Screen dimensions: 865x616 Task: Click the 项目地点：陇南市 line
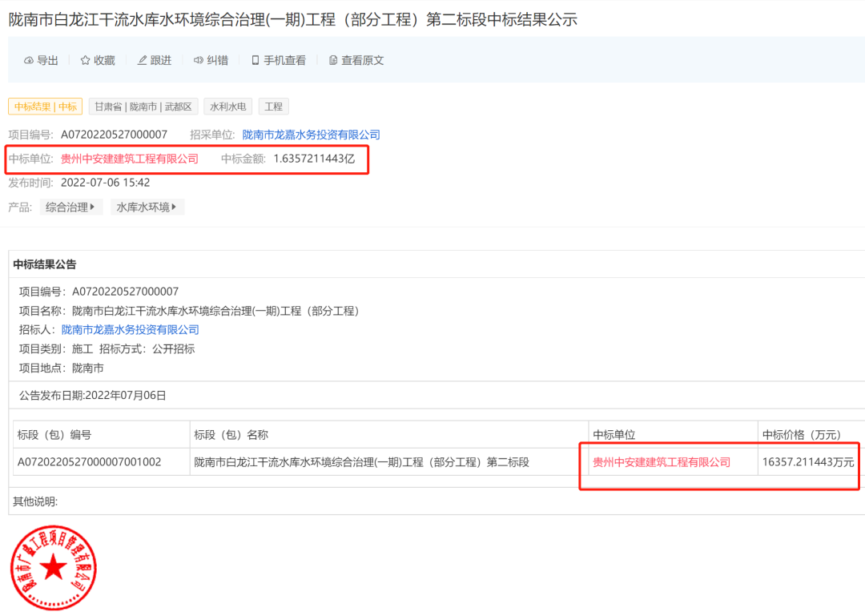[61, 368]
